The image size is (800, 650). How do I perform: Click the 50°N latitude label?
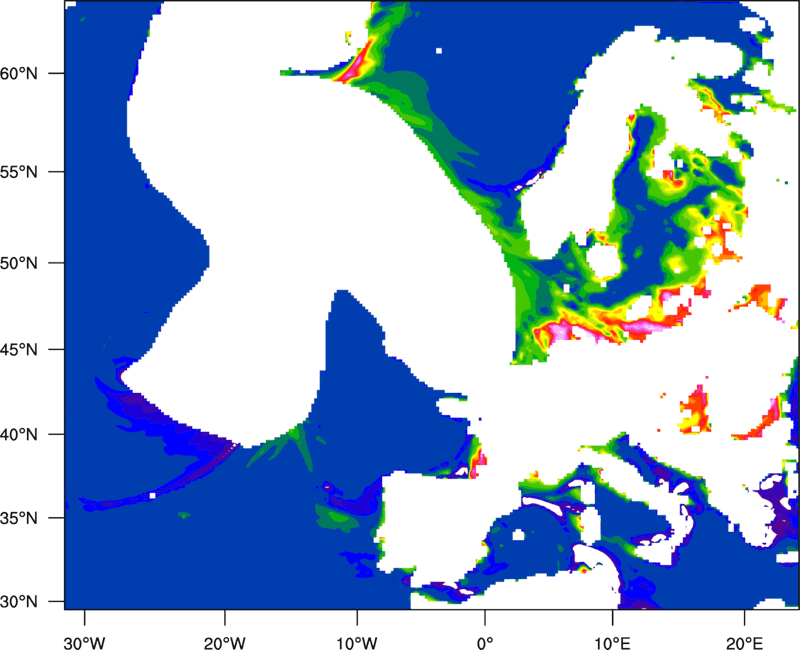pyautogui.click(x=19, y=263)
